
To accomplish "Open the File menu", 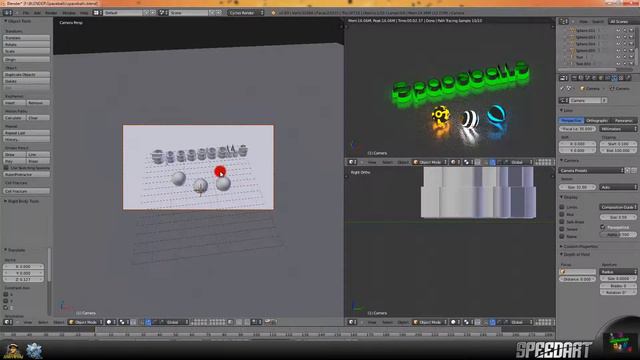I will (x=26, y=13).
